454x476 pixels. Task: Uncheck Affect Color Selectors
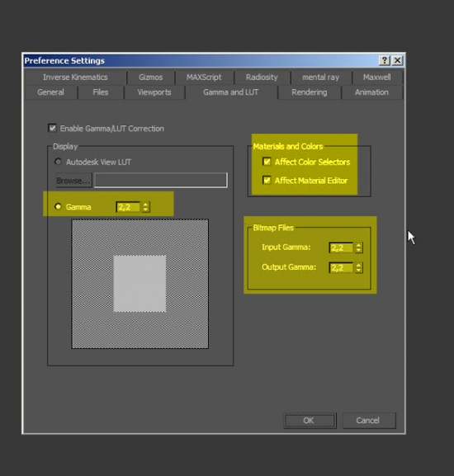(x=267, y=162)
